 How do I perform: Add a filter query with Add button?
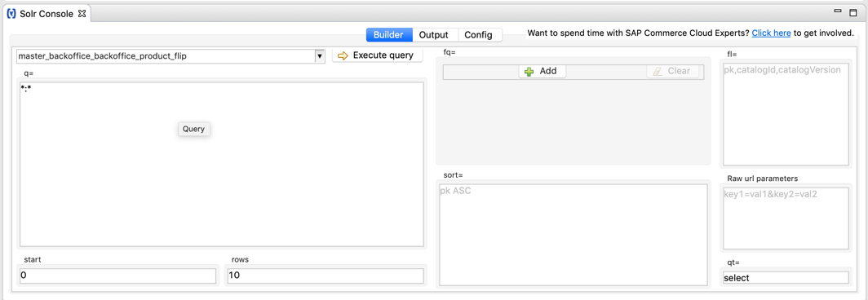[x=542, y=72]
